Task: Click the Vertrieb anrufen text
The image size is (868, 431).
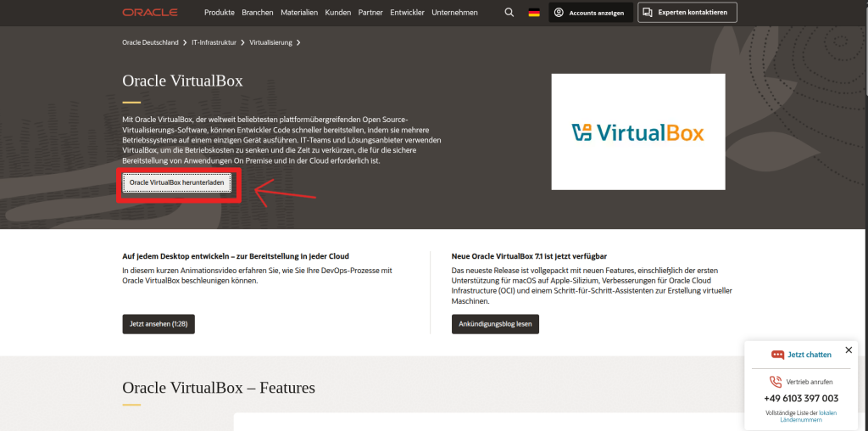Action: click(810, 382)
